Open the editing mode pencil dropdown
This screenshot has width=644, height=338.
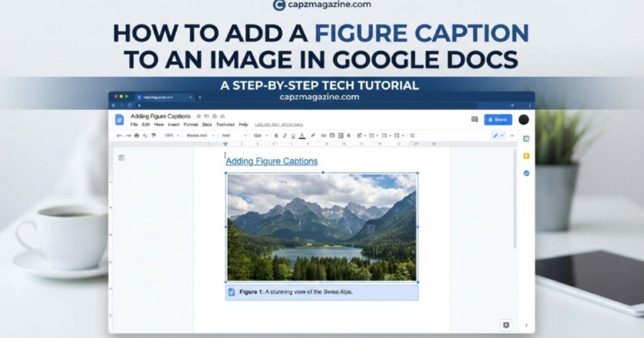click(x=498, y=135)
